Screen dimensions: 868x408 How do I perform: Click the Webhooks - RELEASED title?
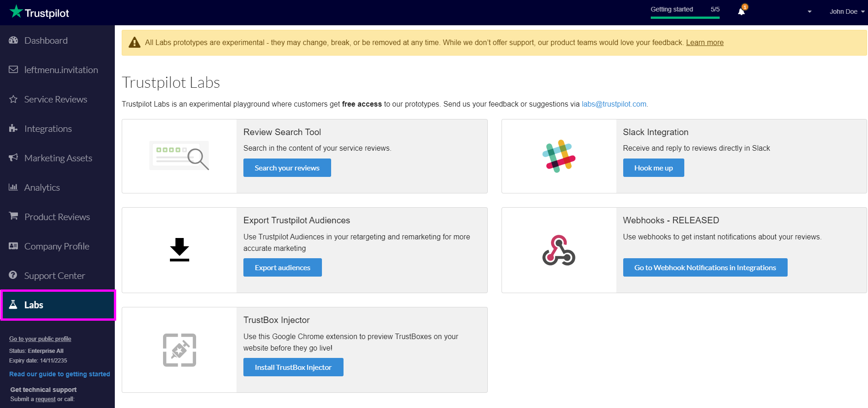click(671, 220)
